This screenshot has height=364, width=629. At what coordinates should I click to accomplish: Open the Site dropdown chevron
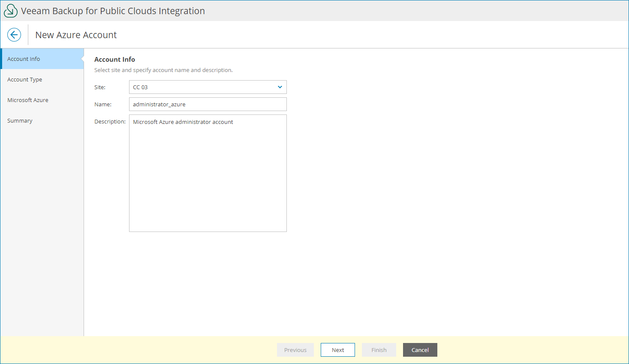point(280,87)
